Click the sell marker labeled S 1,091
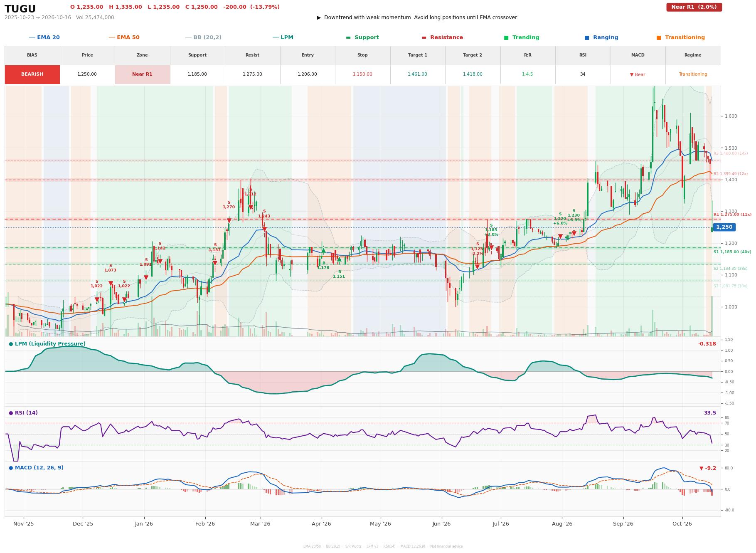Screen dimensions: 756x553 tap(146, 278)
